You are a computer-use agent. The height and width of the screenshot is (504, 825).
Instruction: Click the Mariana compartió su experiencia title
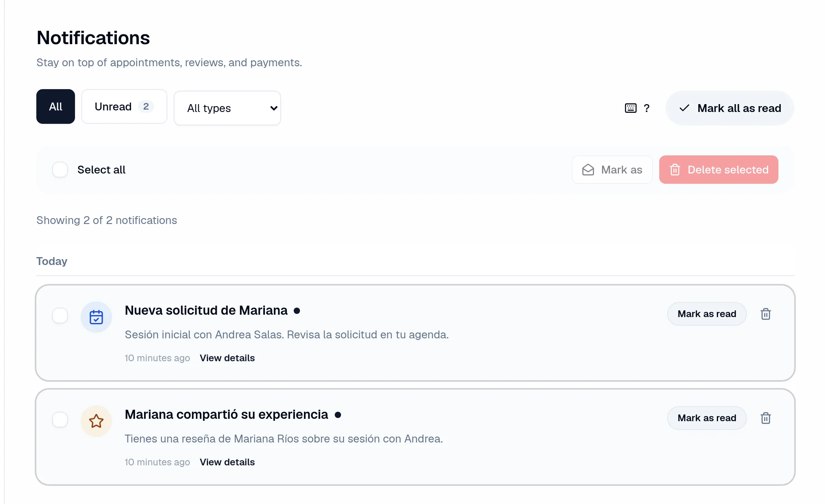226,415
